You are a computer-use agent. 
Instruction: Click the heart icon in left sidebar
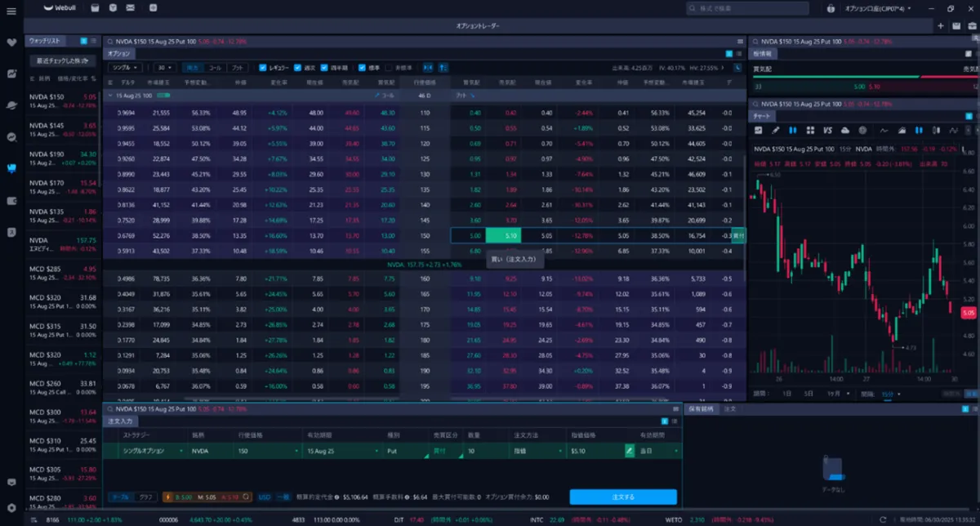coord(11,42)
